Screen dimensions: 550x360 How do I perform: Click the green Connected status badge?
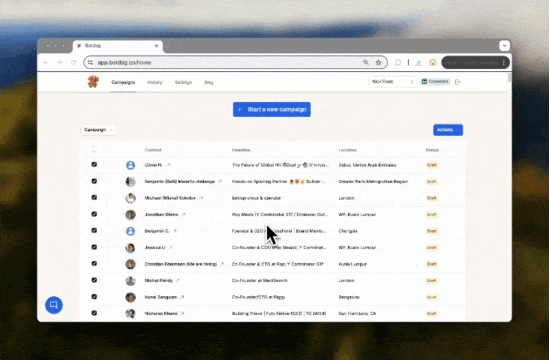tap(435, 81)
